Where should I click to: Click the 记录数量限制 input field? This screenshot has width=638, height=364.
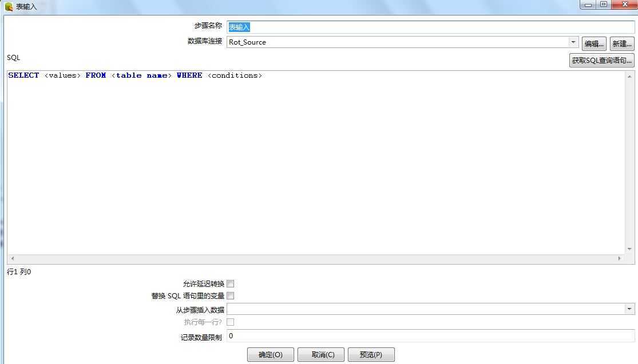click(x=430, y=336)
